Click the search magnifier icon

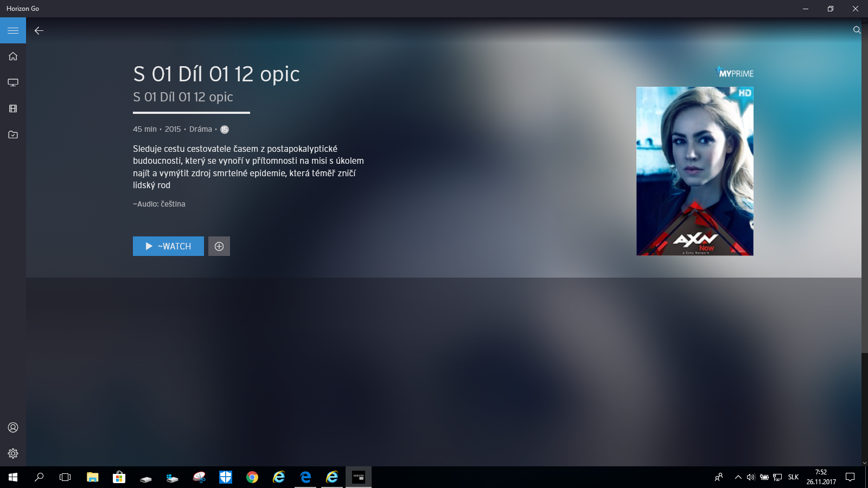coord(857,30)
